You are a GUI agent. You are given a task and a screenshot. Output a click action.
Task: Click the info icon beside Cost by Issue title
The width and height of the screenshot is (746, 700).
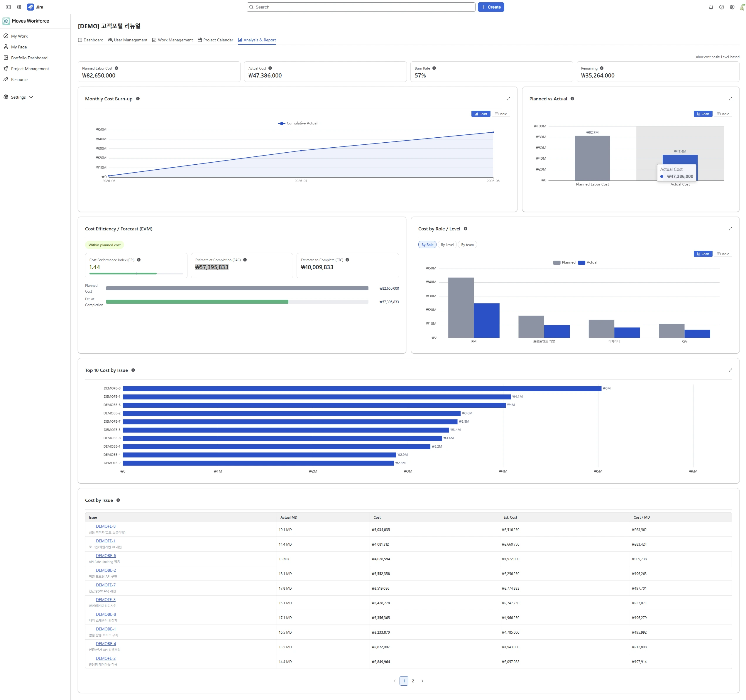pyautogui.click(x=118, y=500)
